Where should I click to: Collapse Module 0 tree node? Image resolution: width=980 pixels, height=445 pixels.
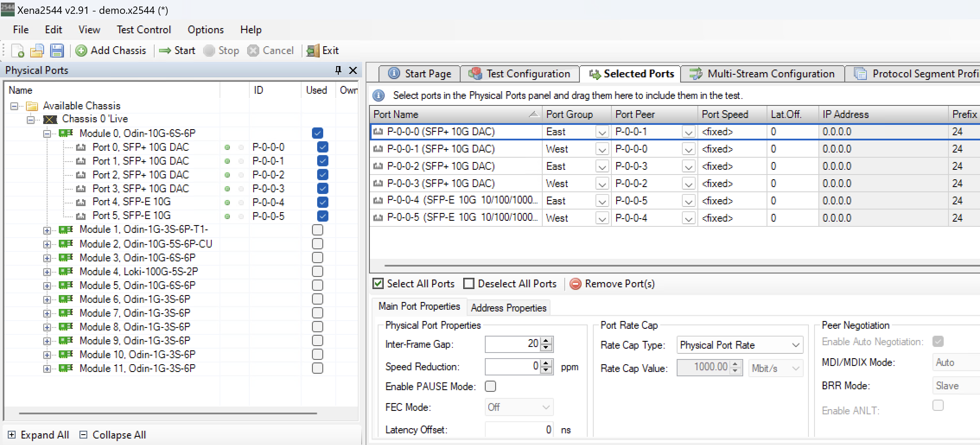pyautogui.click(x=47, y=133)
